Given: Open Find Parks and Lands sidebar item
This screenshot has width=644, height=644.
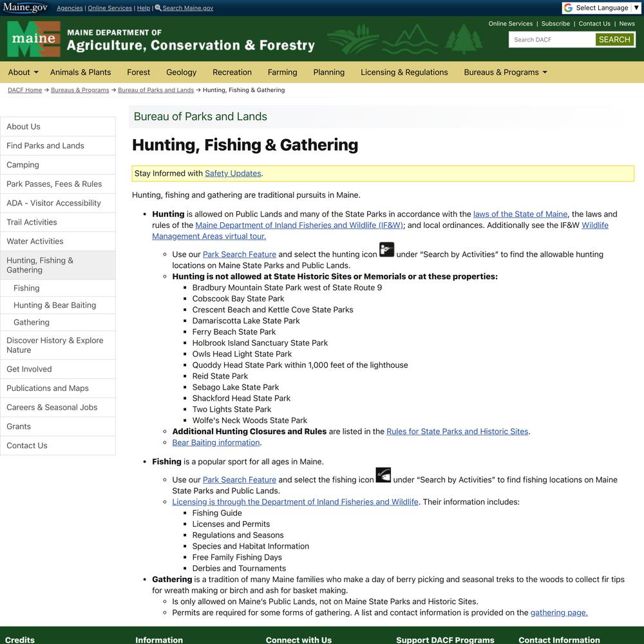Looking at the screenshot, I should [x=58, y=146].
